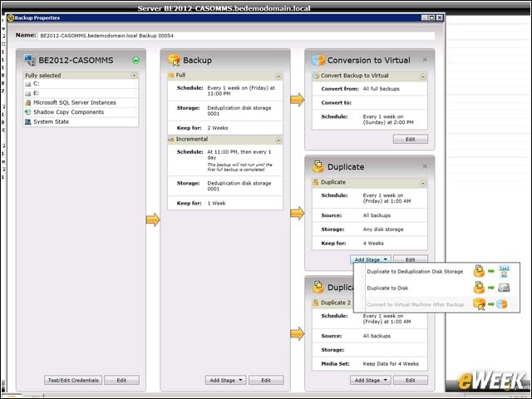Select Microsoft SQL Server Instances row

click(x=81, y=102)
